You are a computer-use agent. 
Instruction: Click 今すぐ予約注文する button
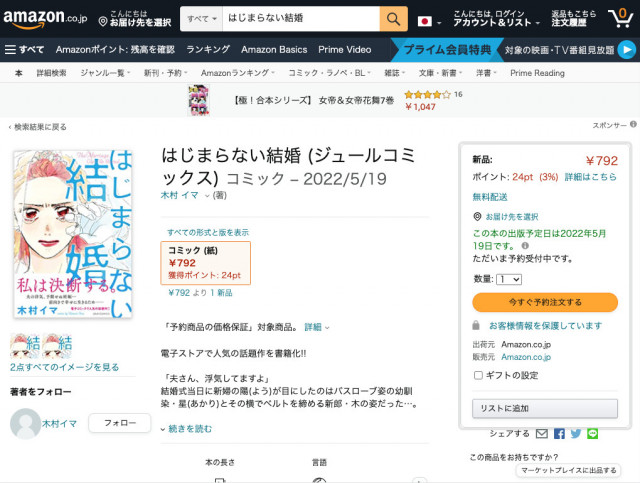pyautogui.click(x=545, y=302)
